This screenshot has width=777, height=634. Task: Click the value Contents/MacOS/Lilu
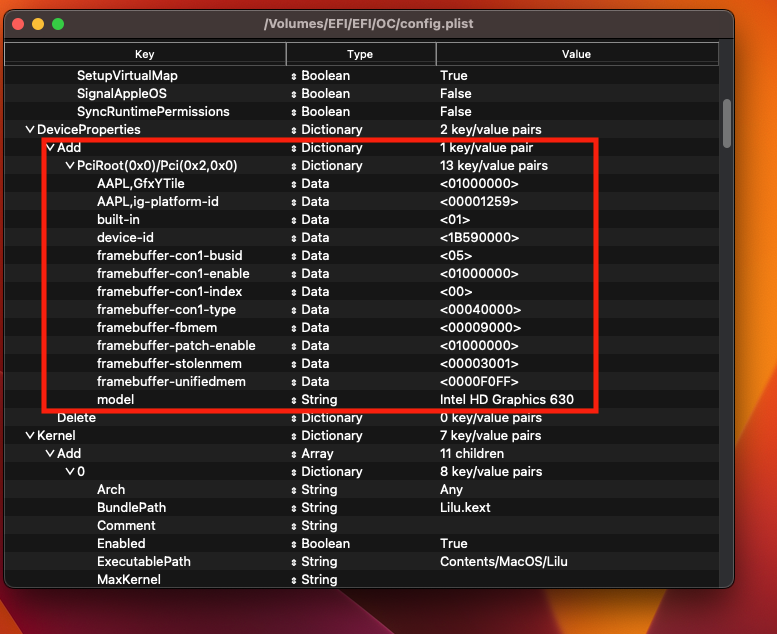(503, 562)
